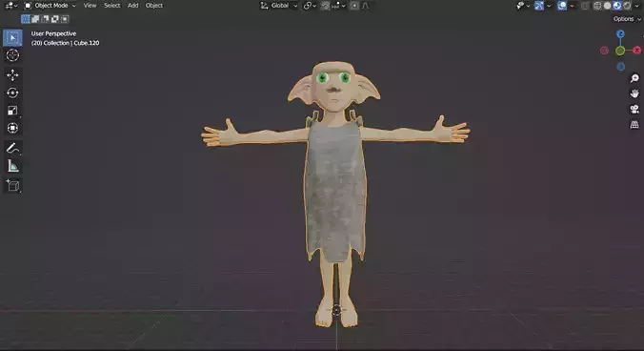Switch to wireframe viewport shading

coord(597,6)
